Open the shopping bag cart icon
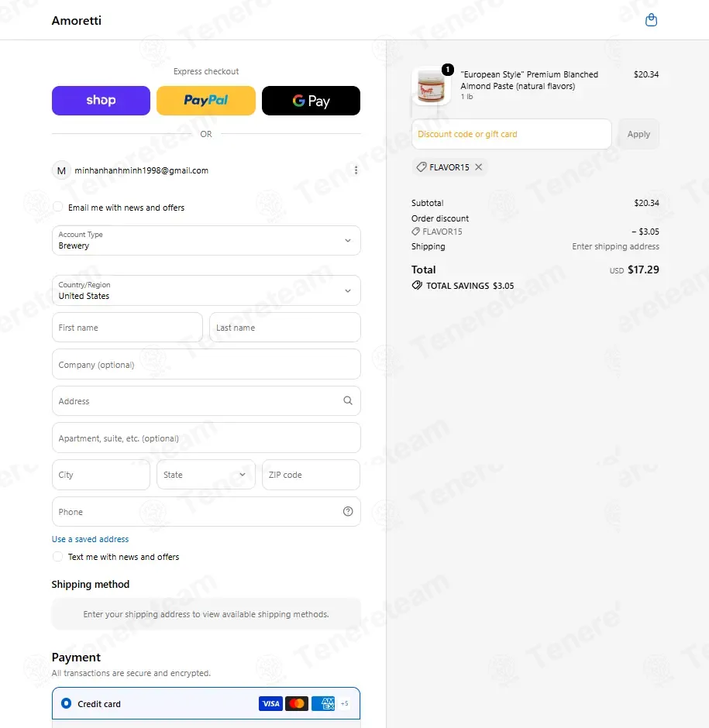 (651, 20)
